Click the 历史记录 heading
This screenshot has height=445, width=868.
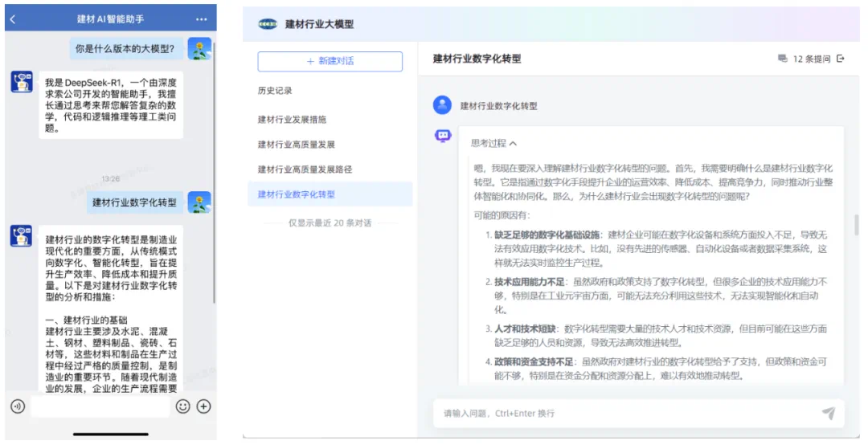[275, 91]
